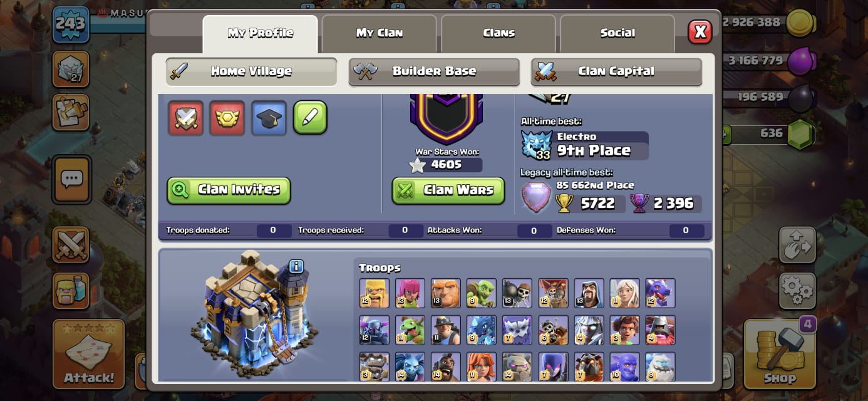Open the chat speech bubble

click(x=71, y=179)
